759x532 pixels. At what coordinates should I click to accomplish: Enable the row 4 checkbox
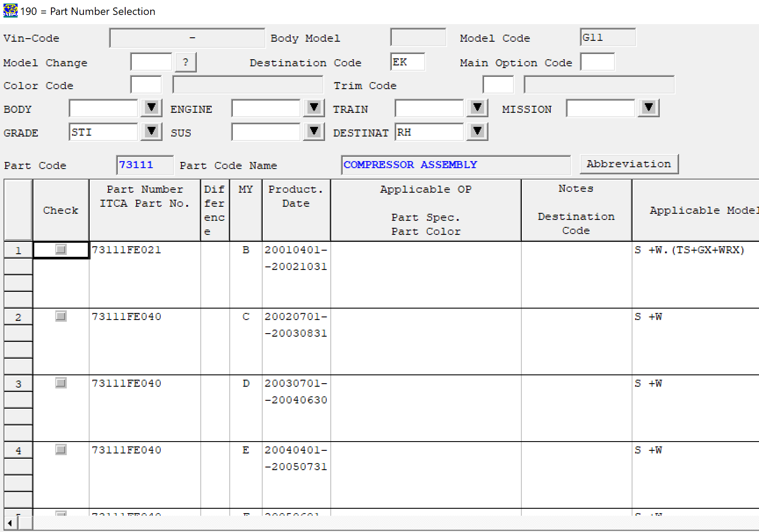point(61,450)
